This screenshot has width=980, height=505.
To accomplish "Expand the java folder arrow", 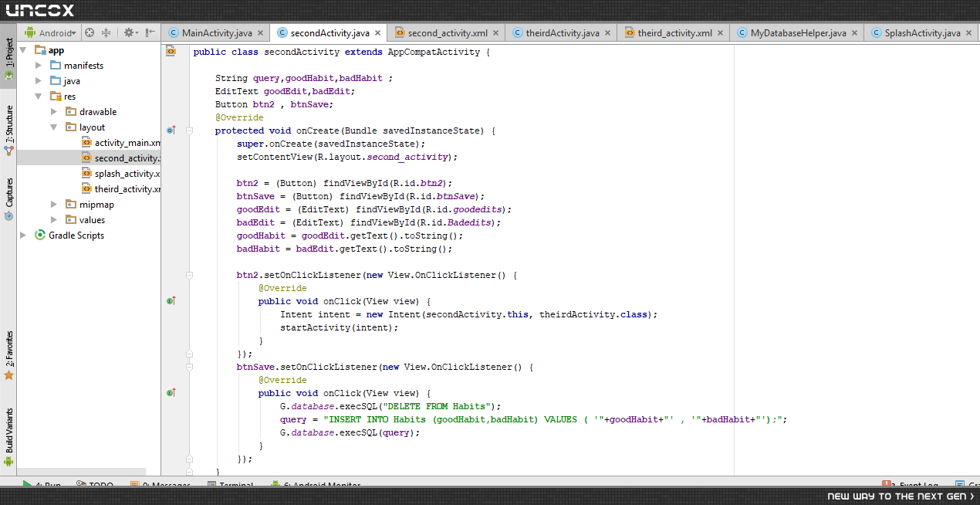I will pyautogui.click(x=39, y=80).
